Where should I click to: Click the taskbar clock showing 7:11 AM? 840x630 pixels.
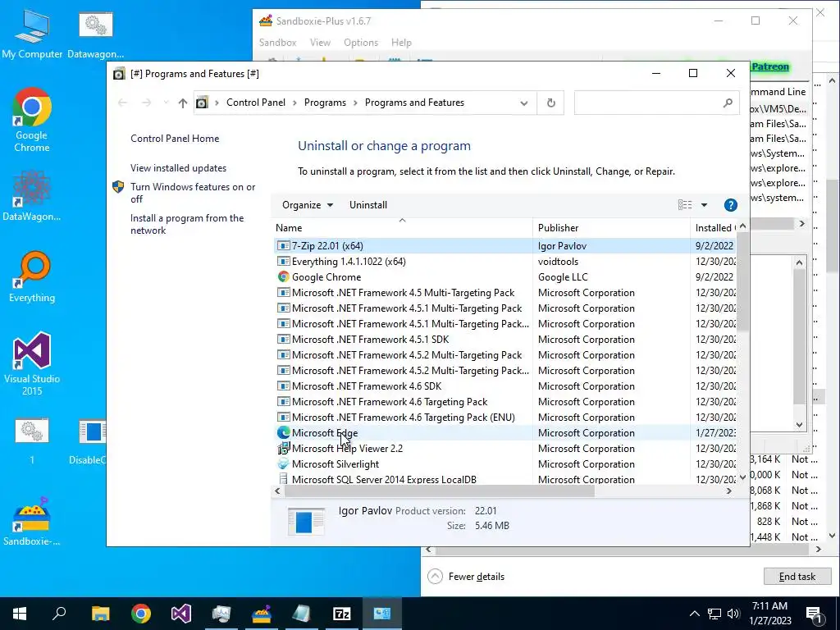771,614
